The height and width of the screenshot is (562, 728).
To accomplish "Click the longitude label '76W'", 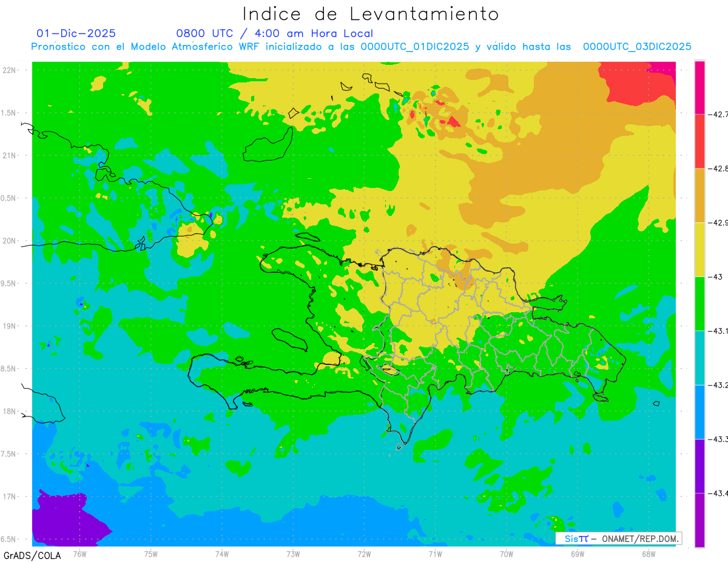I will pos(79,554).
